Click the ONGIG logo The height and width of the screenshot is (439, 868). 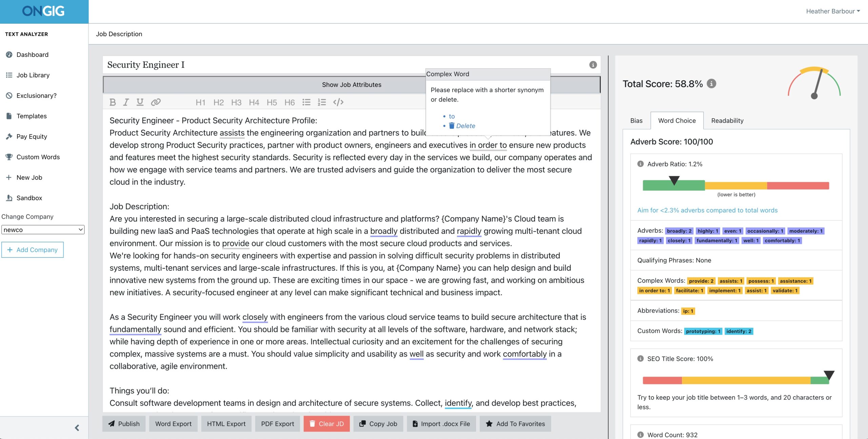43,11
